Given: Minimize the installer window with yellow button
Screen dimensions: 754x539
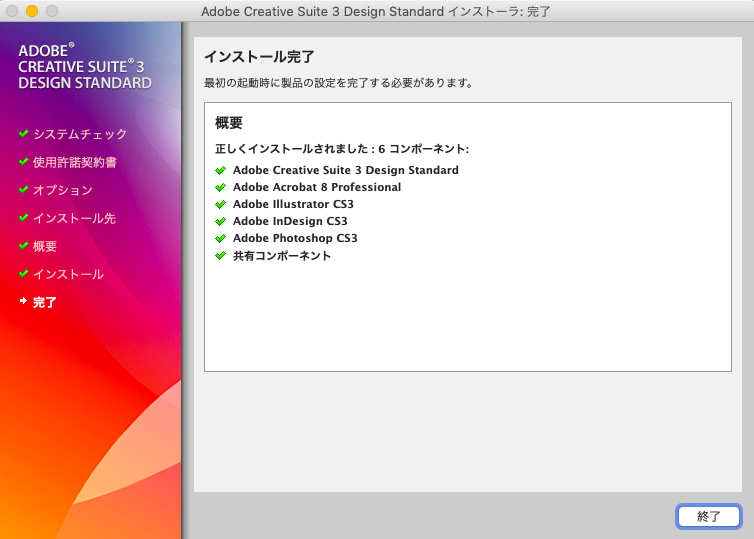Looking at the screenshot, I should point(32,11).
